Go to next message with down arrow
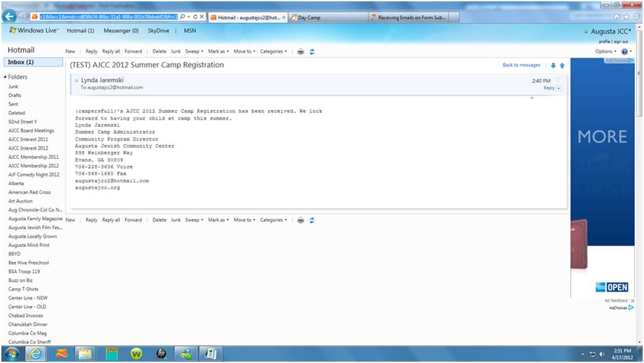644x363 pixels. pos(553,65)
